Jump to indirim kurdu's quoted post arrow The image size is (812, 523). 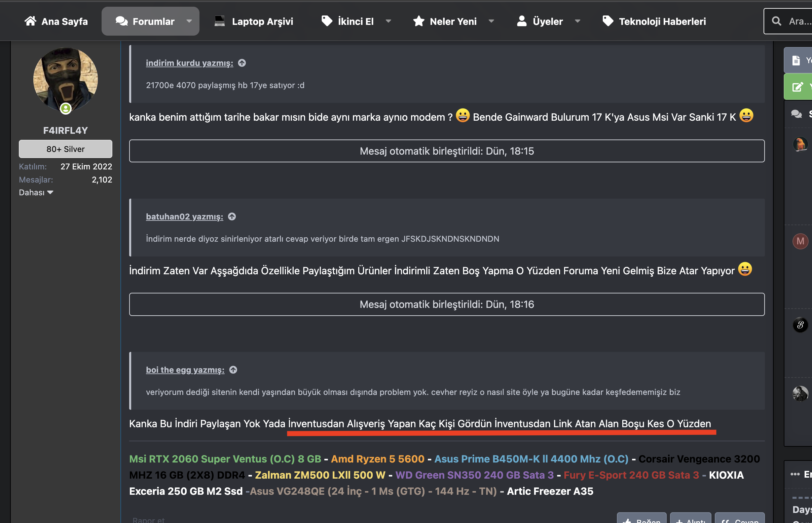(242, 63)
